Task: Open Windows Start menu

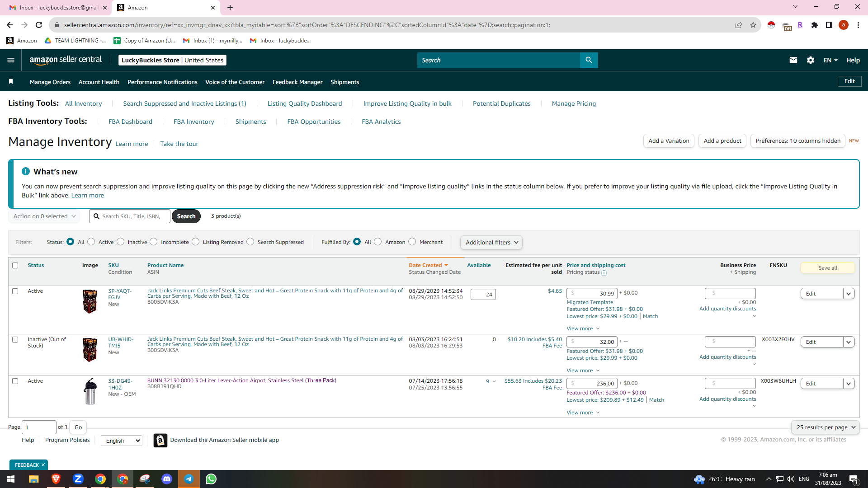Action: (x=11, y=479)
